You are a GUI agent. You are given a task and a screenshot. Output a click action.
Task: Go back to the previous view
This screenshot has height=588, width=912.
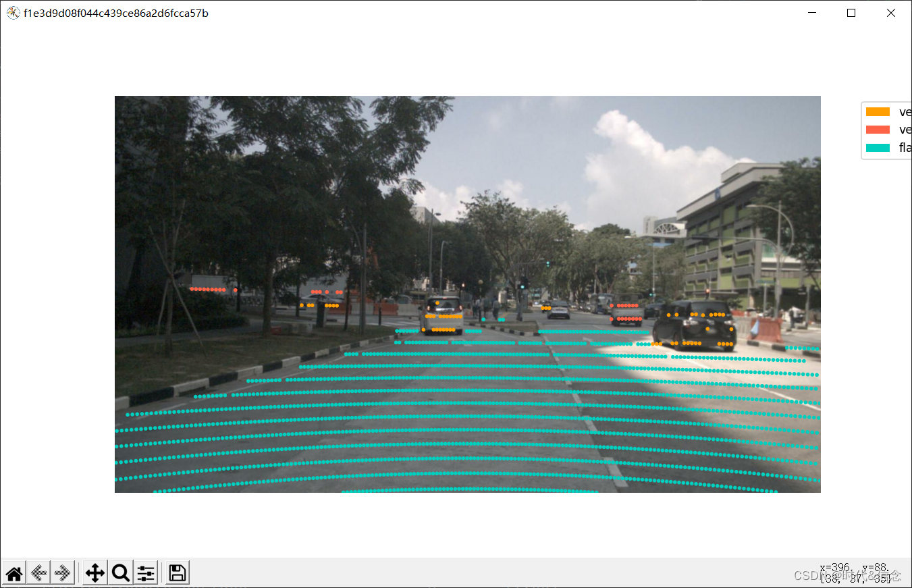point(38,573)
